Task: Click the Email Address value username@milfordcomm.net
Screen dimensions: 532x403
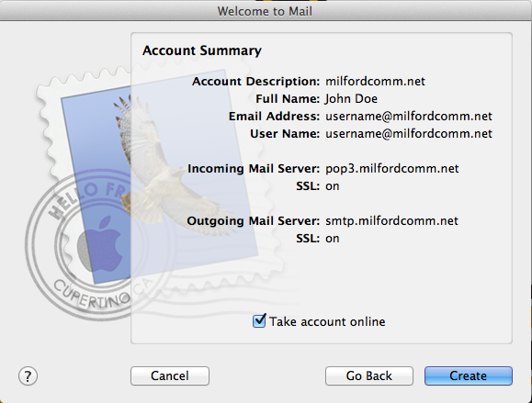Action: 409,117
